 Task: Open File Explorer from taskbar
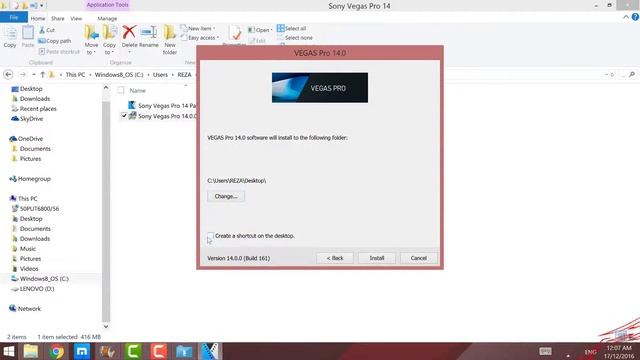tap(31, 351)
